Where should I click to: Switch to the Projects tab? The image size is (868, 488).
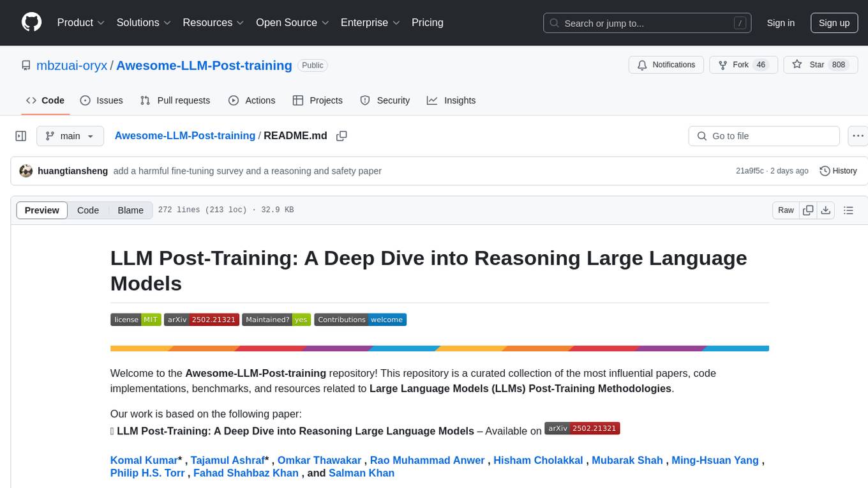(x=318, y=100)
